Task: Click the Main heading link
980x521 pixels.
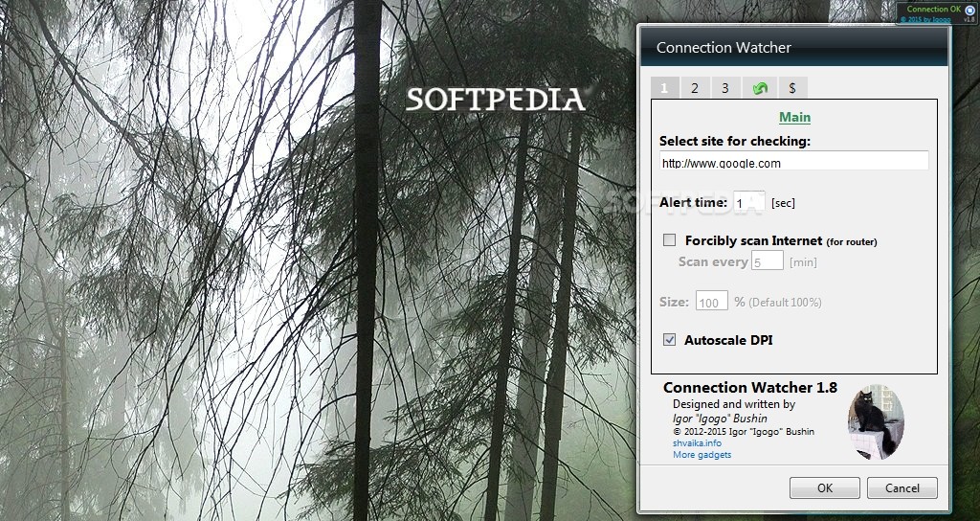Action: pyautogui.click(x=794, y=117)
